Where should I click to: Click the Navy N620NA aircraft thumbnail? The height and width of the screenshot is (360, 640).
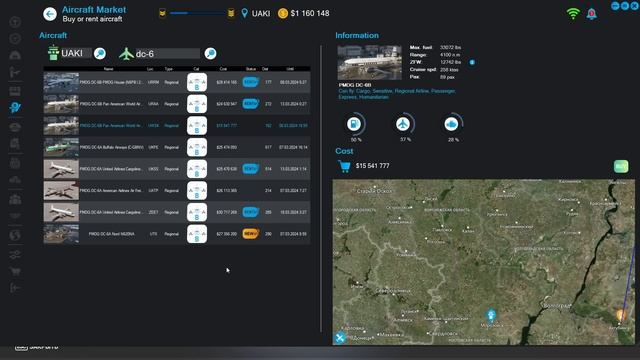(61, 234)
